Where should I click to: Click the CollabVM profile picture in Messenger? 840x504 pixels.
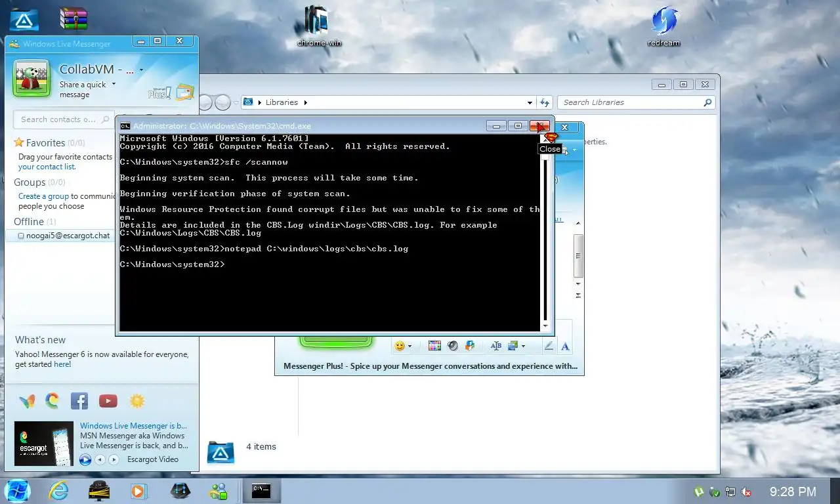tap(31, 79)
